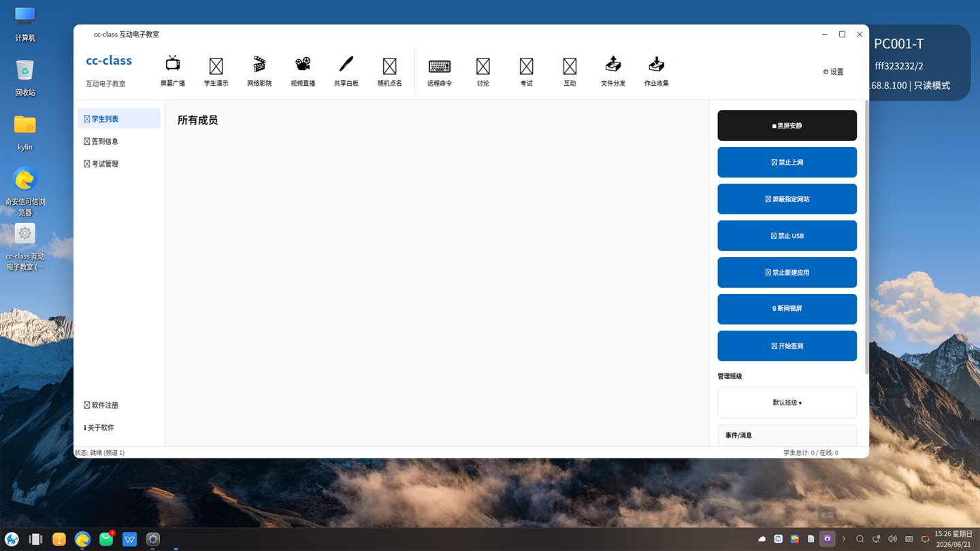Open the volume control in system tray
Viewport: 980px width, 551px height.
tap(893, 539)
